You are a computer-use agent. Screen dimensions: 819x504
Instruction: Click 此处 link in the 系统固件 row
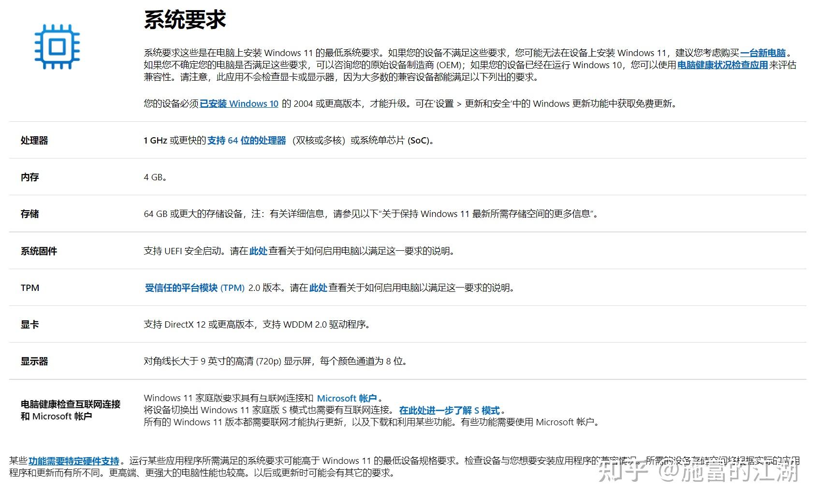258,251
